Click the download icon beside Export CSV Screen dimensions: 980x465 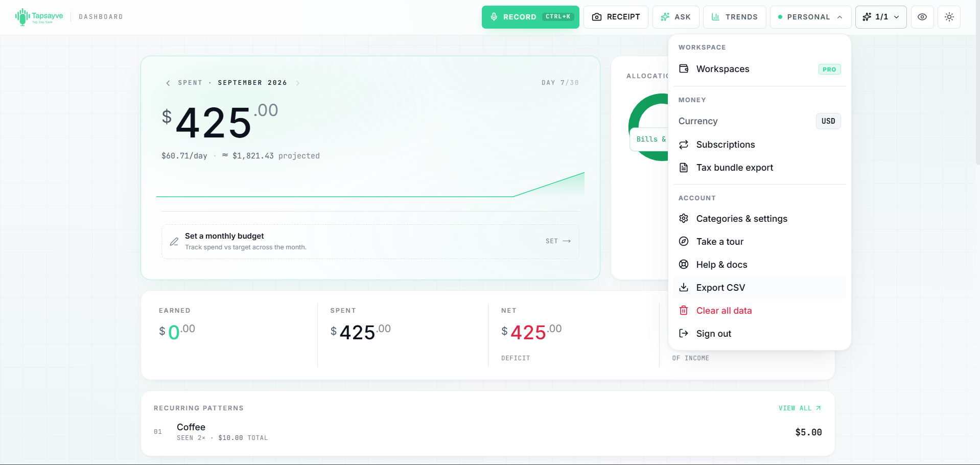click(684, 287)
